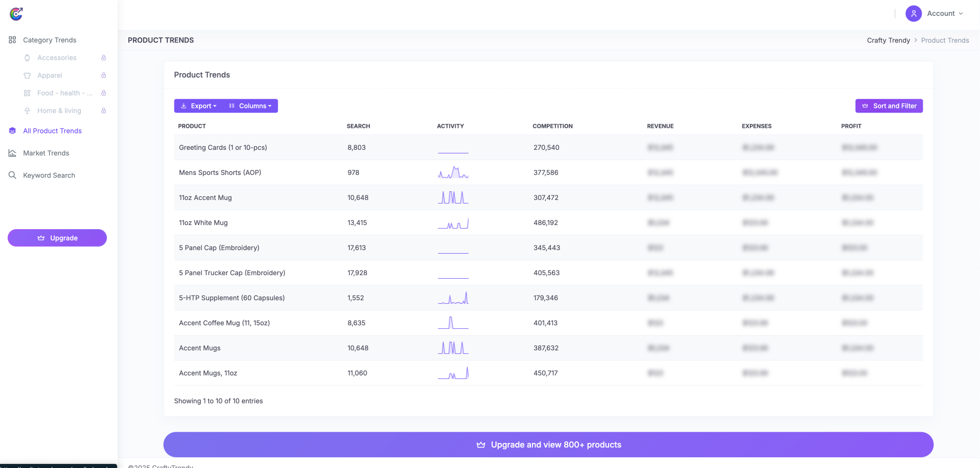Image resolution: width=980 pixels, height=468 pixels.
Task: Open the Export dropdown menu
Action: coord(199,106)
